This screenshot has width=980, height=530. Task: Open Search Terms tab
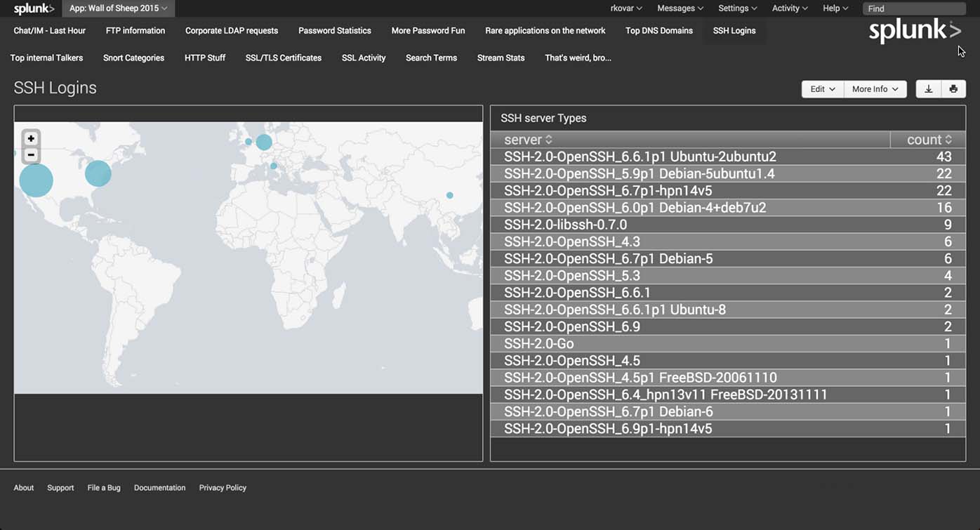coord(431,58)
